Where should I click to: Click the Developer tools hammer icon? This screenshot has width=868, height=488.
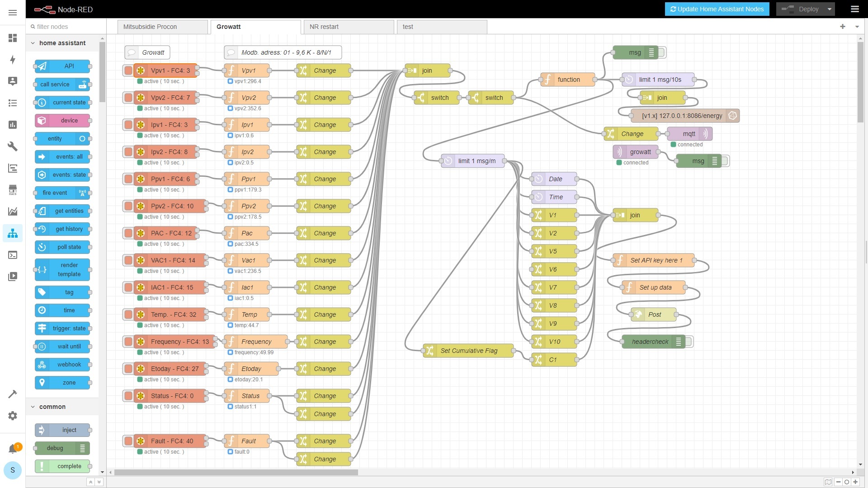[13, 394]
